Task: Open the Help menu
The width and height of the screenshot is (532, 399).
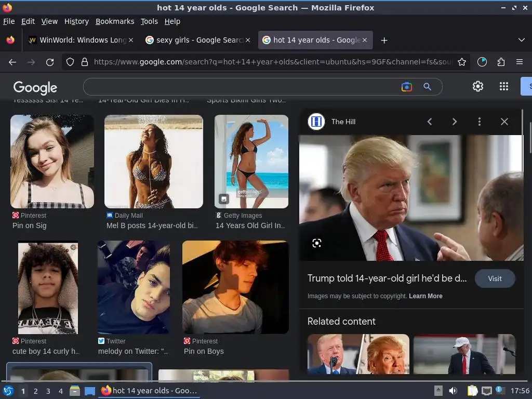Action: point(172,21)
